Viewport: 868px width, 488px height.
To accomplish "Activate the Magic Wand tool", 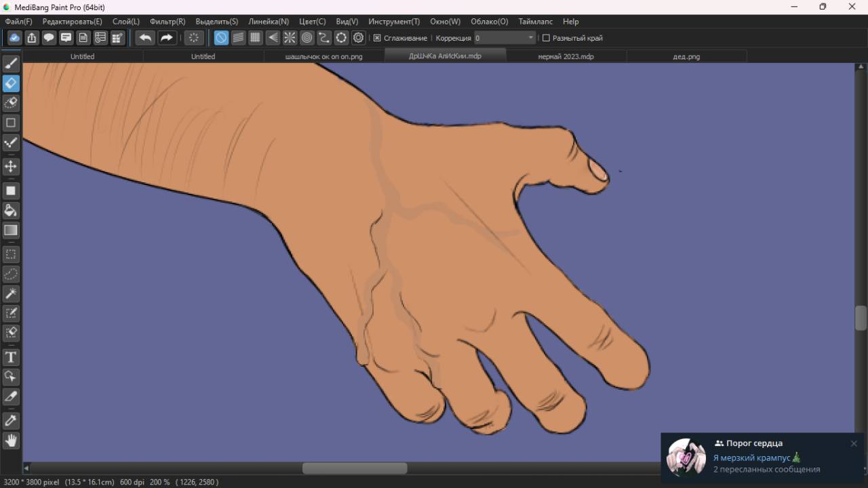I will click(x=11, y=293).
